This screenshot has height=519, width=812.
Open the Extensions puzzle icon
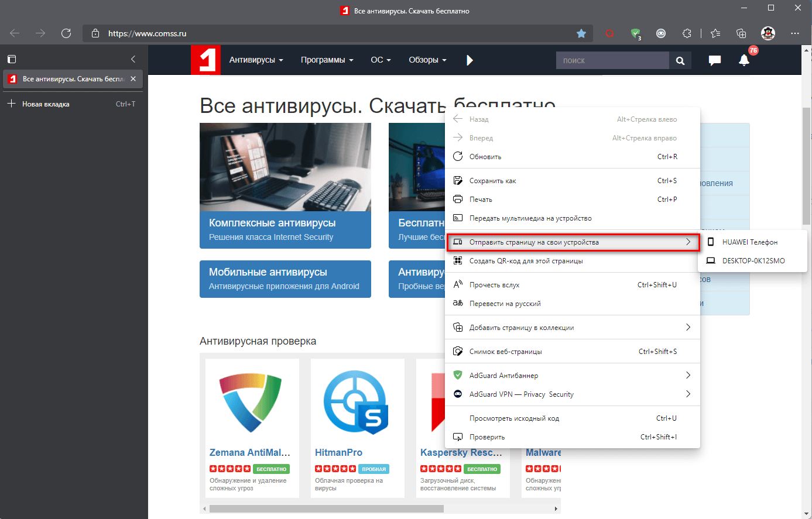pos(687,33)
